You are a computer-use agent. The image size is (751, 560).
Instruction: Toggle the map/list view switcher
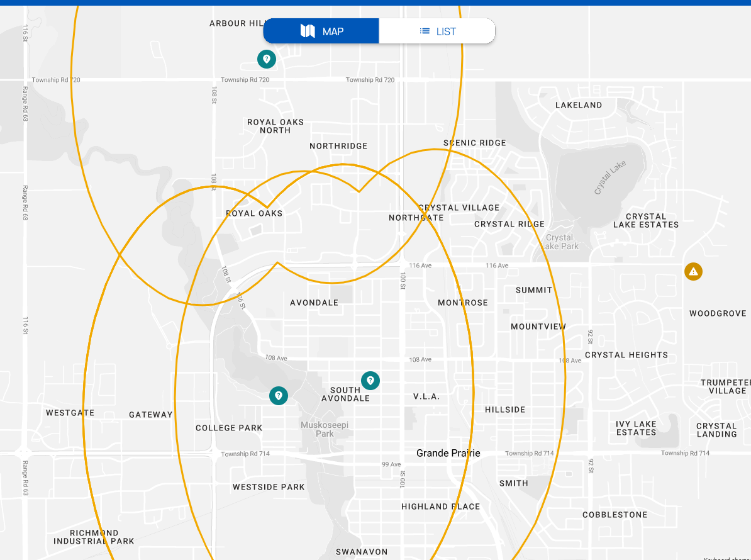[x=378, y=30]
